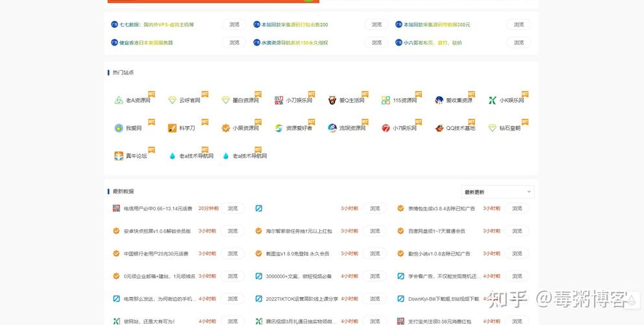This screenshot has height=325, width=644.
Task: Click the 热门站点 section heading
Action: click(x=123, y=72)
